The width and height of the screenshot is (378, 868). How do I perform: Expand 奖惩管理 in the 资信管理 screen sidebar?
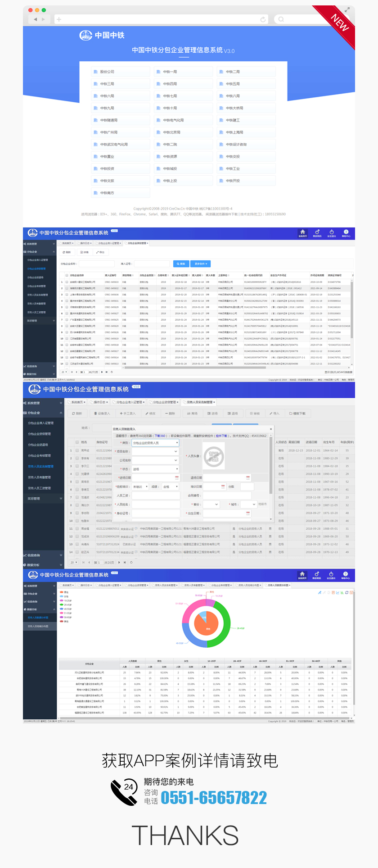pyautogui.click(x=40, y=321)
